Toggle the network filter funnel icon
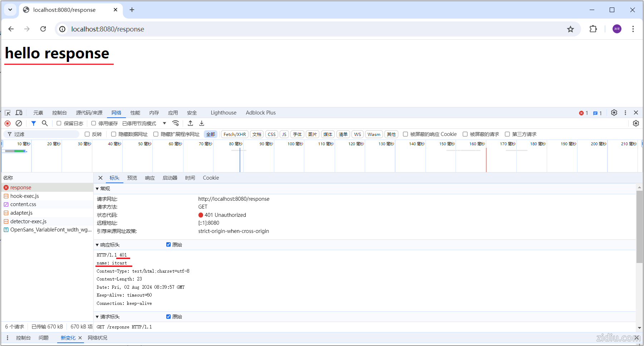Screen dimensions: 644x346 tap(34, 123)
